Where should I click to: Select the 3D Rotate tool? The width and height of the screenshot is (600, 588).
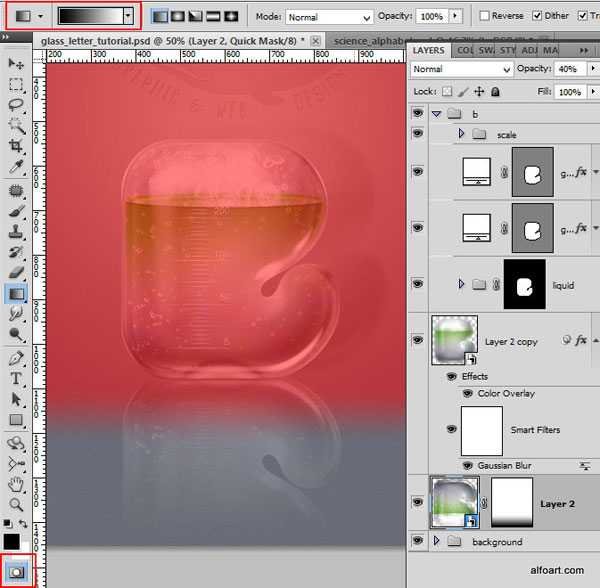(x=16, y=443)
